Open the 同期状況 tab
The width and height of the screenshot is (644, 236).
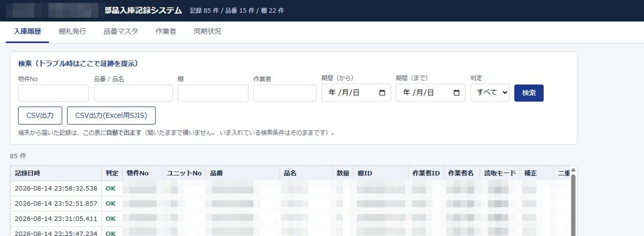click(207, 32)
